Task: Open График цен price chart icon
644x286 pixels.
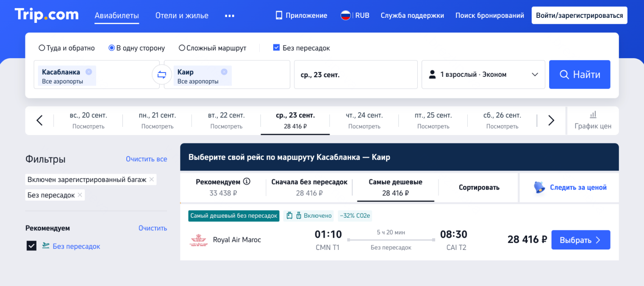Action: point(593,114)
